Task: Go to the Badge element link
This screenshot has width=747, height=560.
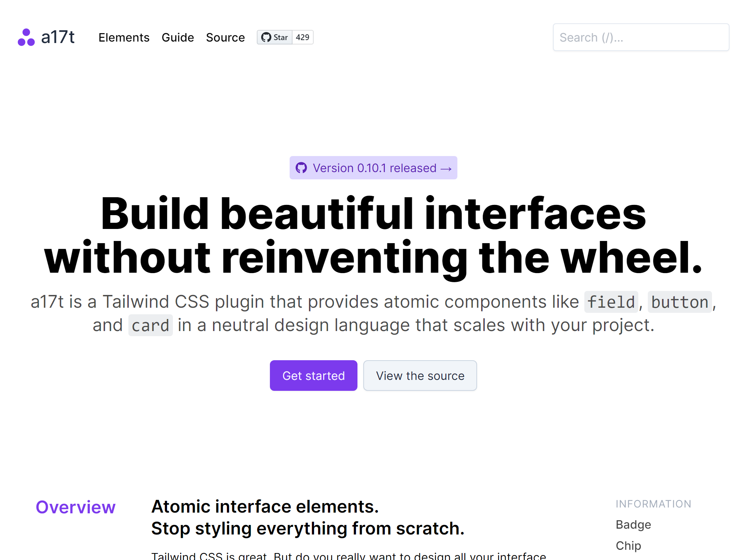Action: coord(634,524)
